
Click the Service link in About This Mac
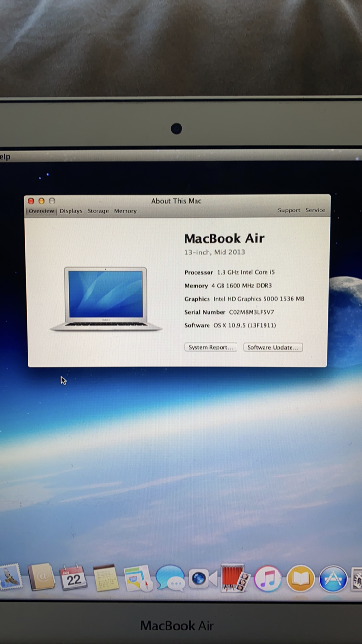[x=316, y=210]
